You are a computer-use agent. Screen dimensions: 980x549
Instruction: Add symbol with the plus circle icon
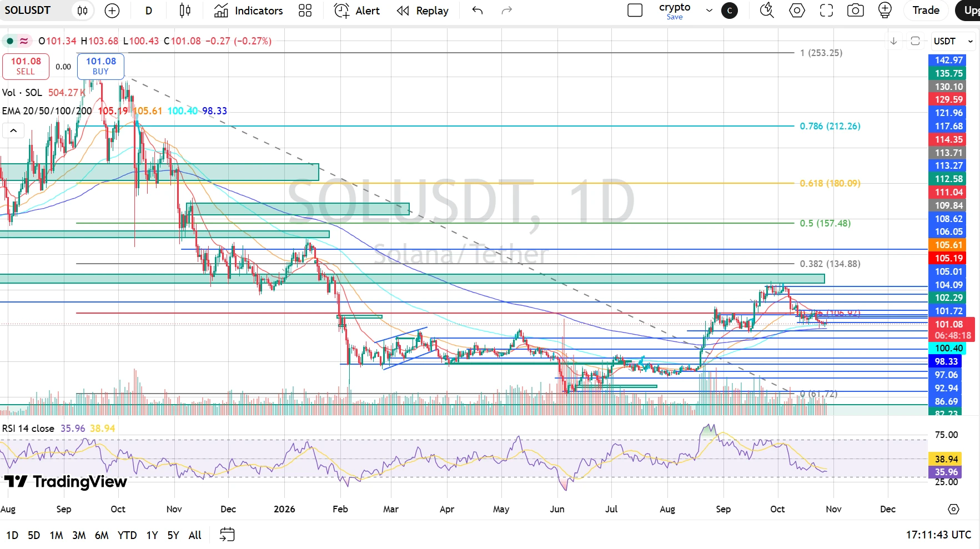click(x=112, y=11)
